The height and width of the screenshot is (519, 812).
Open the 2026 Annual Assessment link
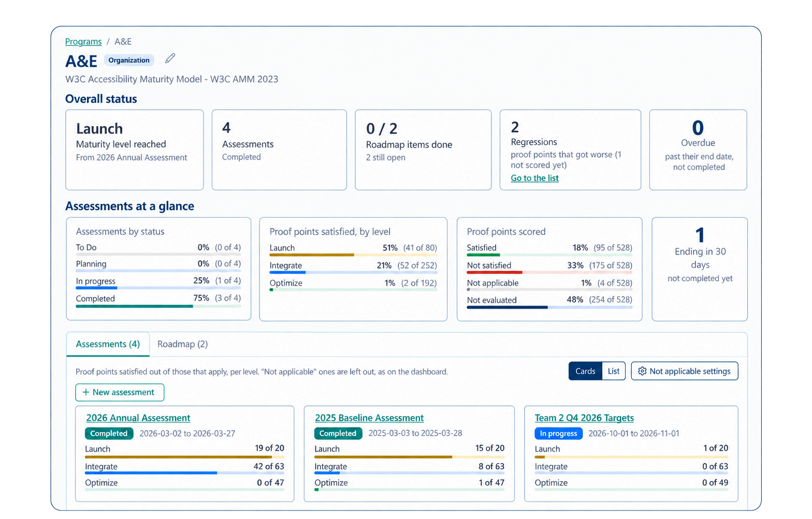pos(138,418)
